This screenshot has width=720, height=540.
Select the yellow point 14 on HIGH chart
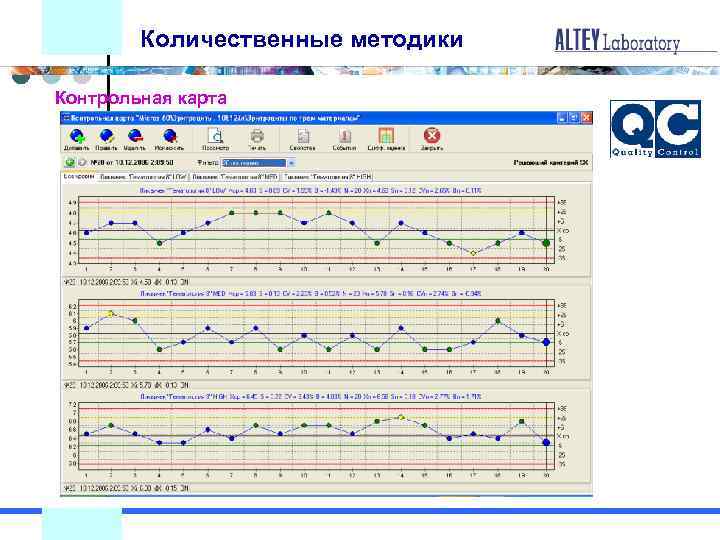pos(401,417)
